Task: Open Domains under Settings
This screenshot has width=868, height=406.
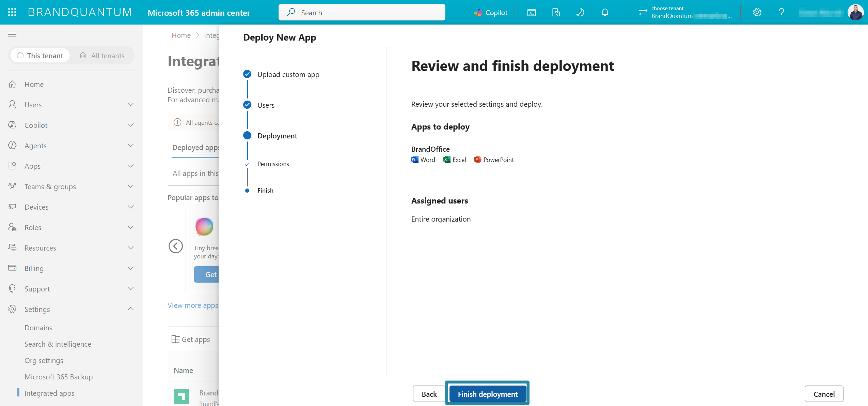Action: (x=38, y=328)
